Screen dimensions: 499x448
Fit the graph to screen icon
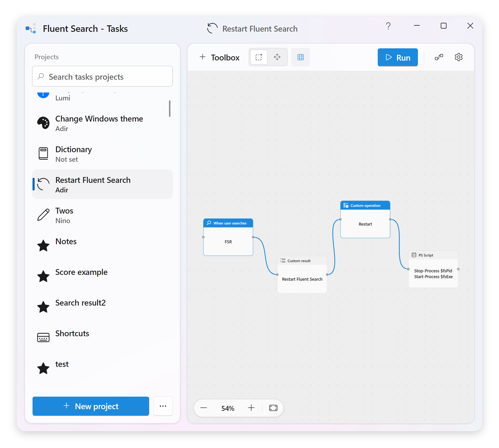[273, 408]
